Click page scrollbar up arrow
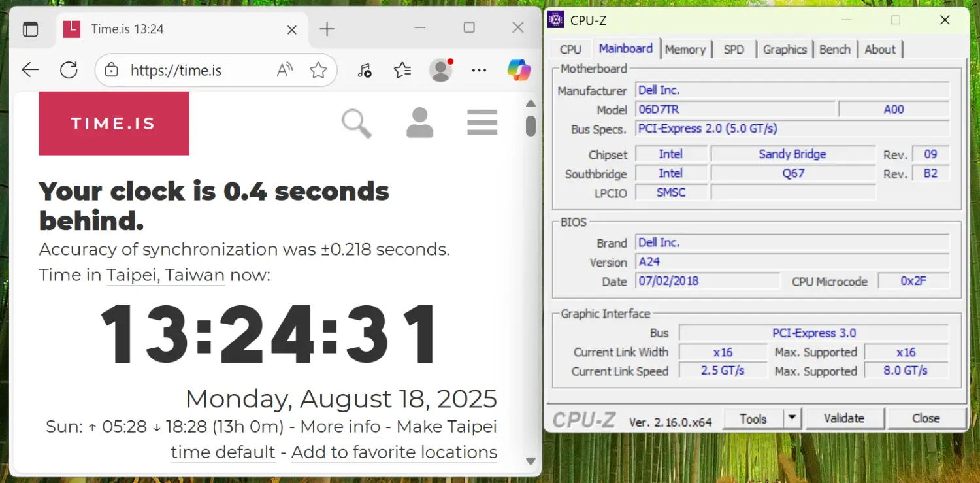The height and width of the screenshot is (483, 980). (x=531, y=104)
